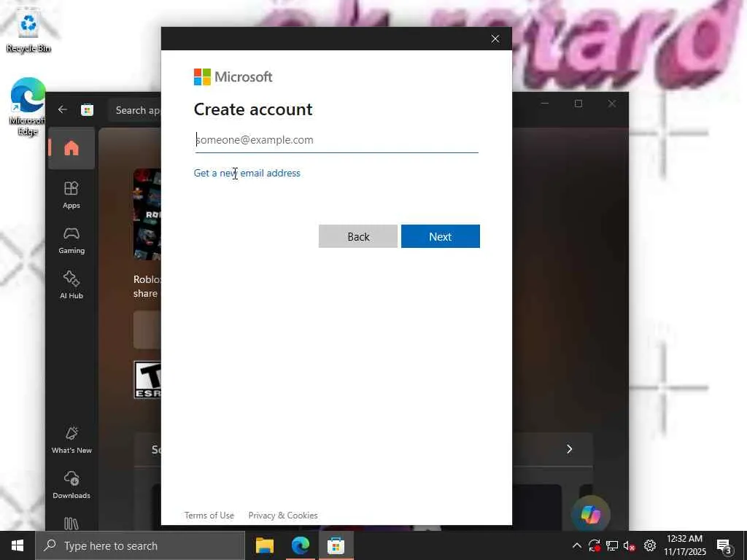Screen dimensions: 747x560
Task: Open Gaming section in Microsoft Store
Action: (x=71, y=241)
